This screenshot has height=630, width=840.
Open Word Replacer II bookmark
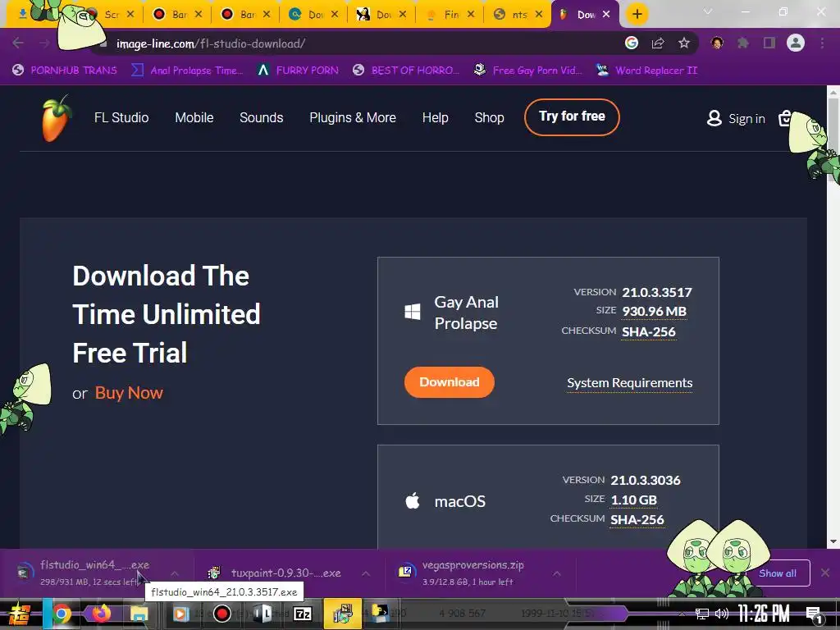pyautogui.click(x=646, y=71)
